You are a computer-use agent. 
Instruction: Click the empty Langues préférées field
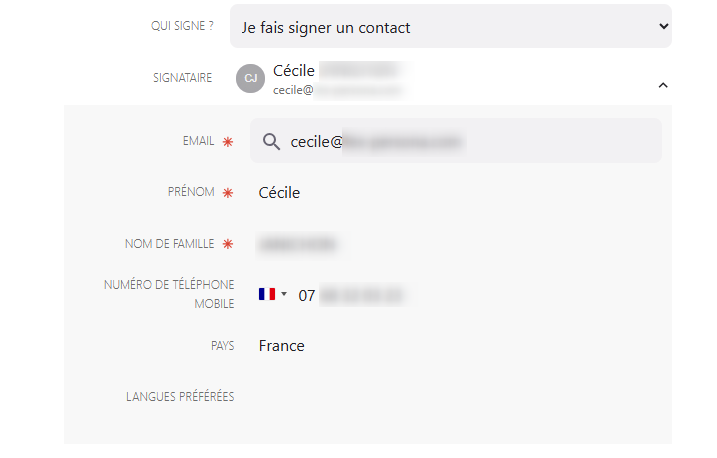click(450, 397)
